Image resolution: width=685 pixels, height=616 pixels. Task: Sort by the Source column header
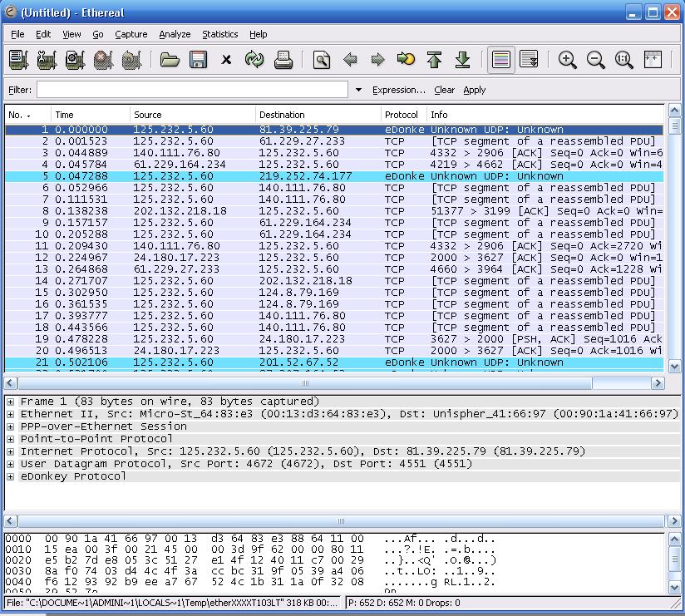pos(193,115)
